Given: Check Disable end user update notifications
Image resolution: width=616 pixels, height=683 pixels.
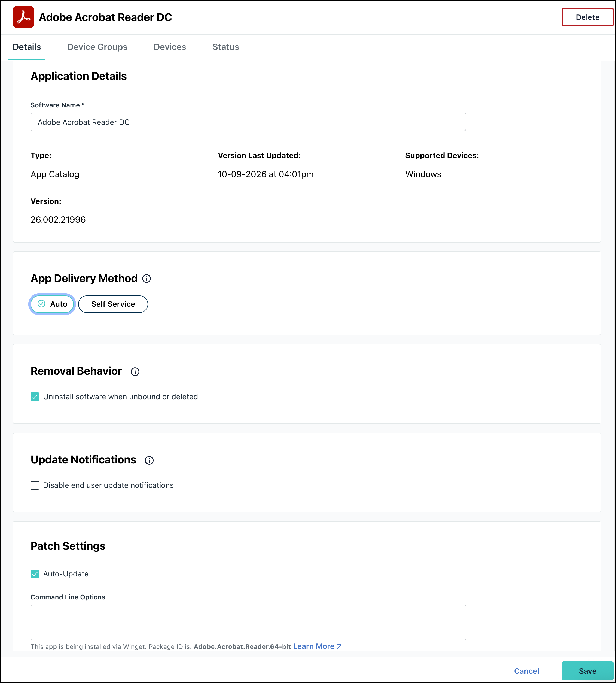Looking at the screenshot, I should [x=35, y=485].
